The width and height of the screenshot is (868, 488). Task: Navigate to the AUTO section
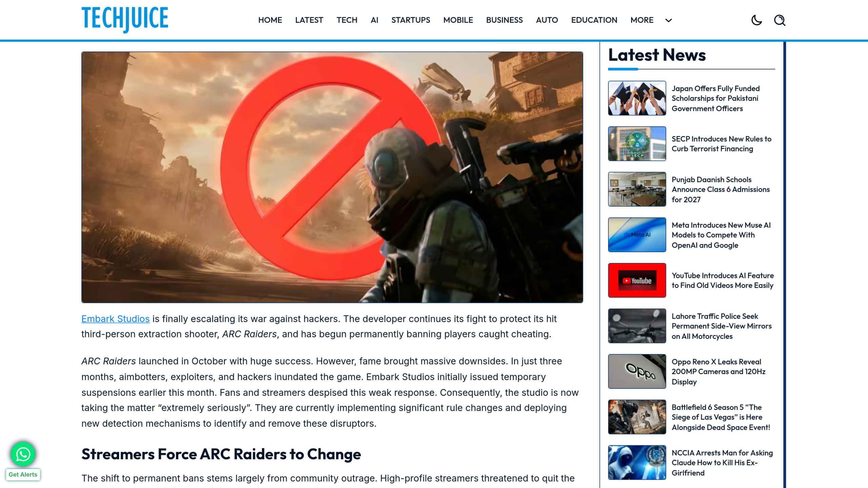[547, 20]
